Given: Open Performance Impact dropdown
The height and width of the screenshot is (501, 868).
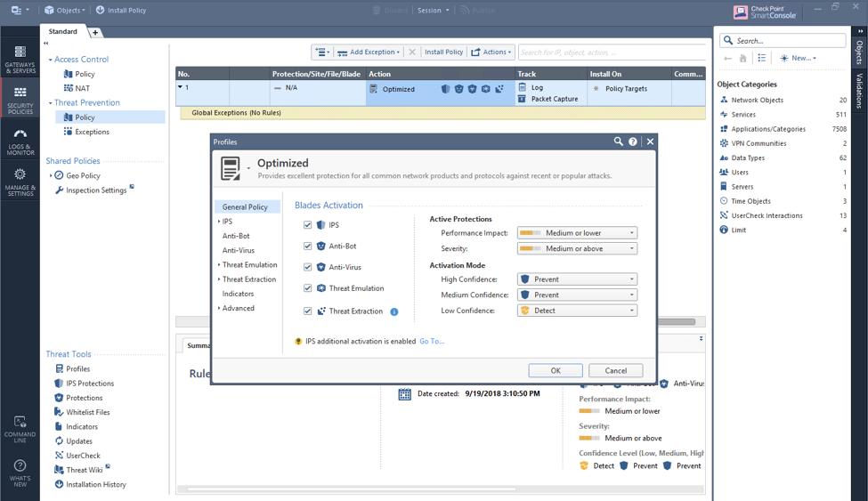Looking at the screenshot, I should (577, 232).
